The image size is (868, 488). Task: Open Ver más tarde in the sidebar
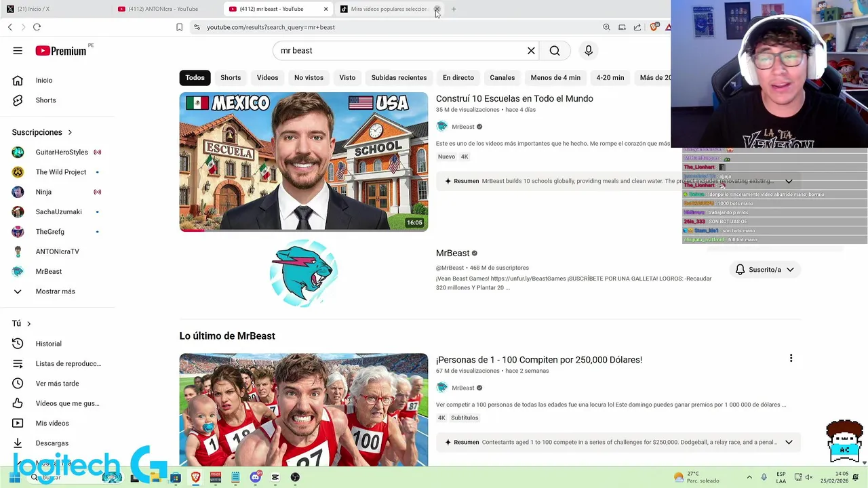pyautogui.click(x=58, y=384)
